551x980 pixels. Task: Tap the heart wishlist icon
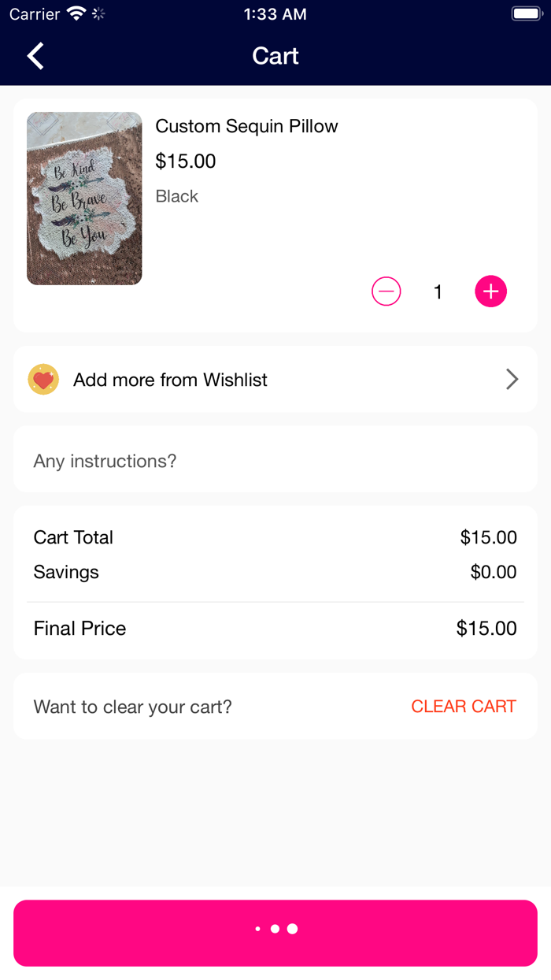[43, 380]
